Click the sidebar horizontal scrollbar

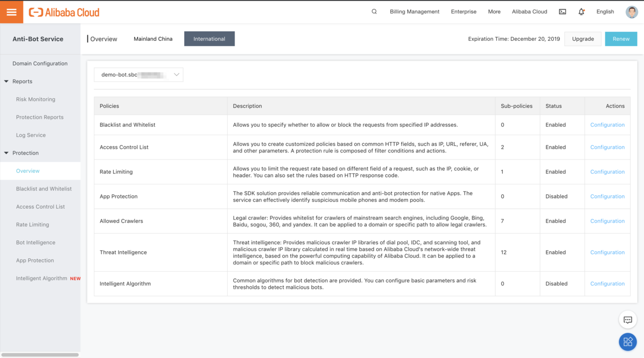click(x=40, y=354)
